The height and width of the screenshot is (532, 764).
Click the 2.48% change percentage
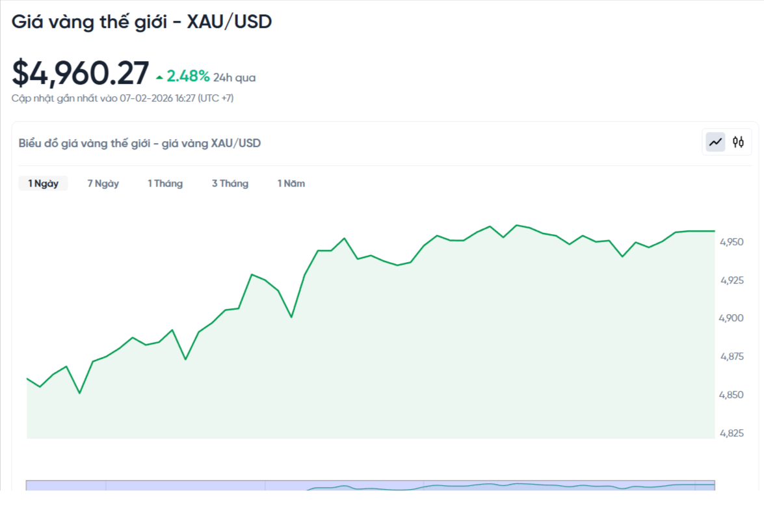tap(187, 76)
